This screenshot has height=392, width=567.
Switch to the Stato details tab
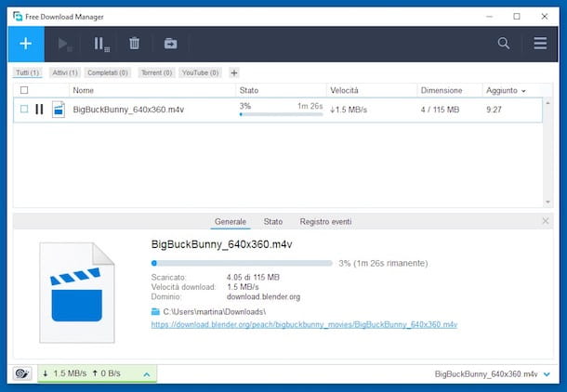pos(272,222)
